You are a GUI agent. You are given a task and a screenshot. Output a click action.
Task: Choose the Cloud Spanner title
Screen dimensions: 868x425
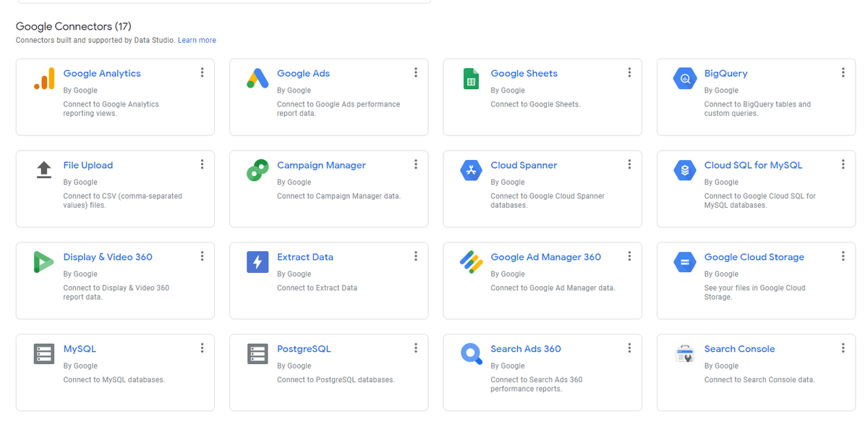[x=524, y=166]
